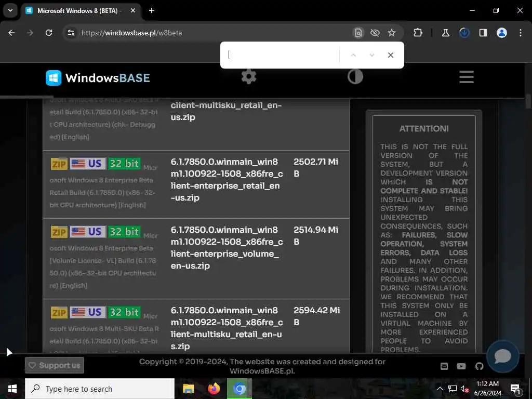This screenshot has height=399, width=532.
Task: Toggle the dark/light contrast theme icon
Action: pos(355,77)
